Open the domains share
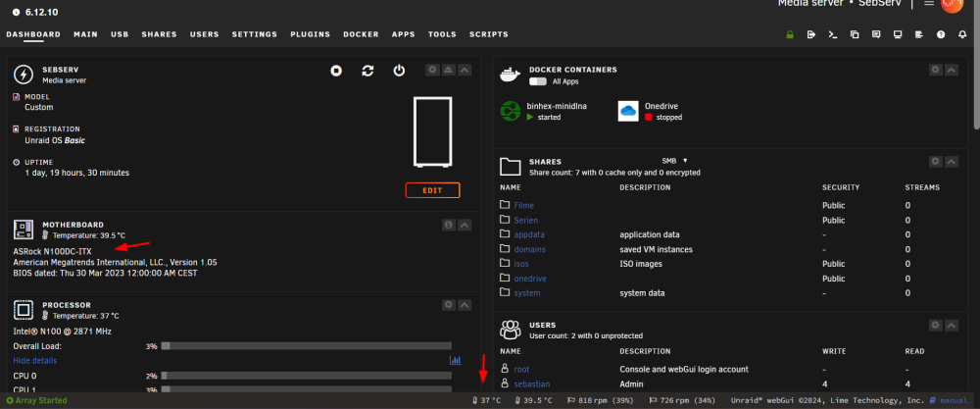 point(529,249)
